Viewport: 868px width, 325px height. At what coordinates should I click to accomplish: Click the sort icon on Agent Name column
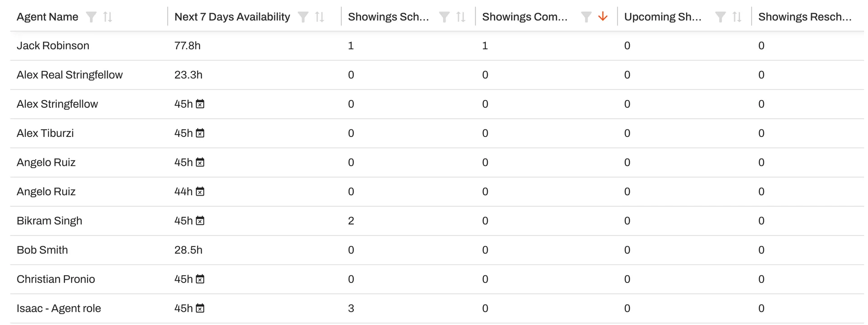click(107, 17)
